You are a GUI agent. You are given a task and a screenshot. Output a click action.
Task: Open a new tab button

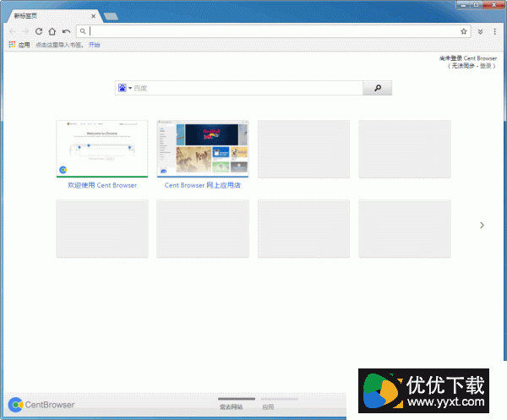pyautogui.click(x=111, y=16)
